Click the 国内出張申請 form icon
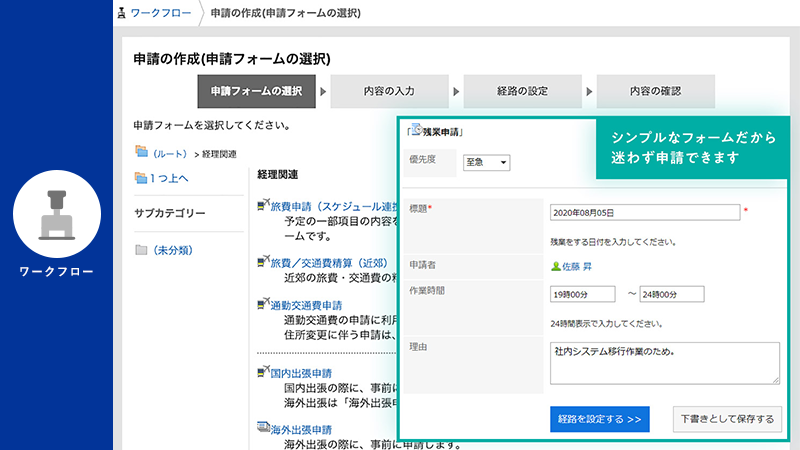 (263, 372)
